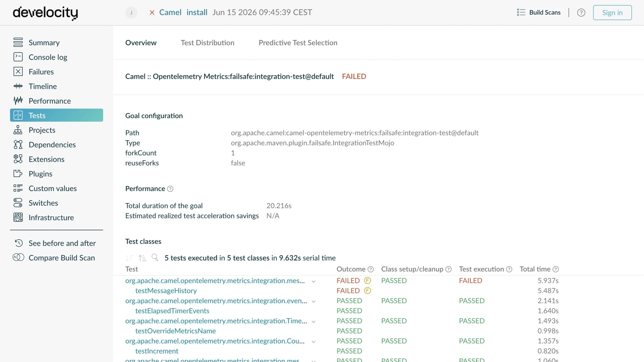
Task: Click the search magnifier icon for test classes
Action: pos(155,258)
